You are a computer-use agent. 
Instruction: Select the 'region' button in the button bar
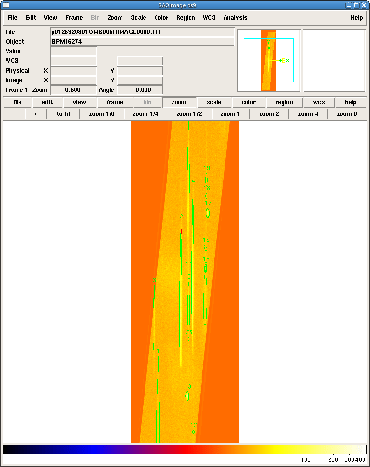284,102
